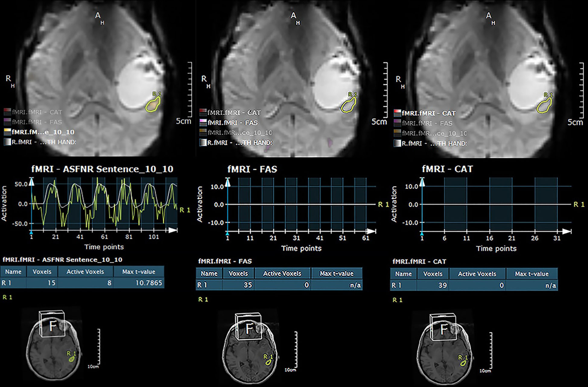Click the R 1 ROI outline on the left scan
Screen dimensions: 588x387
(x=152, y=105)
